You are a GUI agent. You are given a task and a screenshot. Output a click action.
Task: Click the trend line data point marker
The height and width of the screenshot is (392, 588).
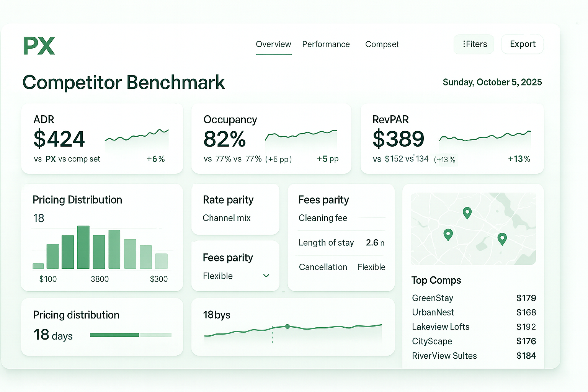tap(287, 327)
